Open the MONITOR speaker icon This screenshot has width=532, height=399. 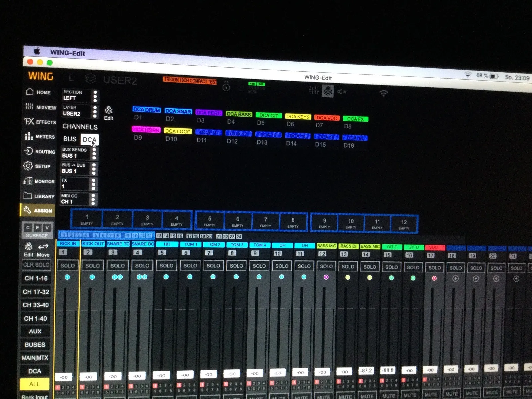[x=28, y=181]
